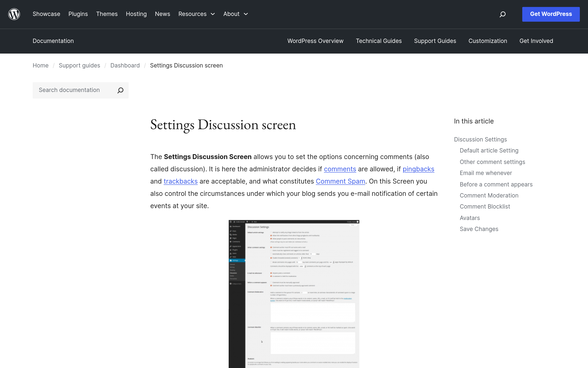Open the Showcase menu item
This screenshot has width=588, height=368.
pos(46,14)
